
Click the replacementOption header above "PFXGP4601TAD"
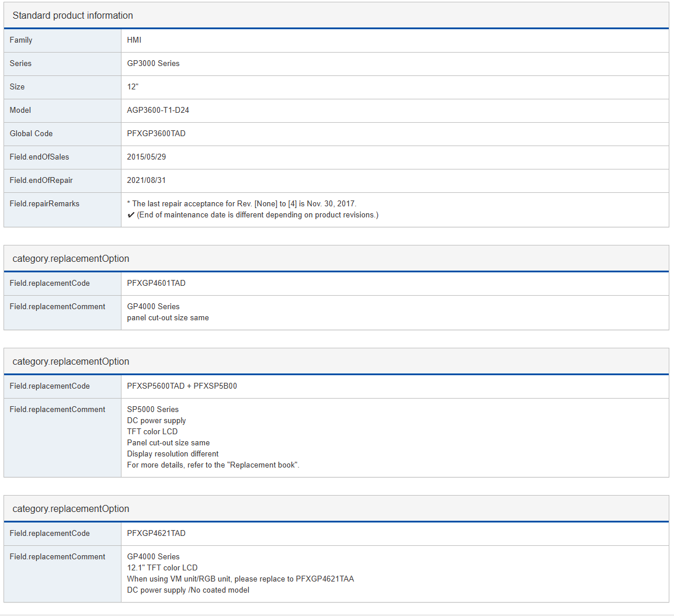(71, 258)
